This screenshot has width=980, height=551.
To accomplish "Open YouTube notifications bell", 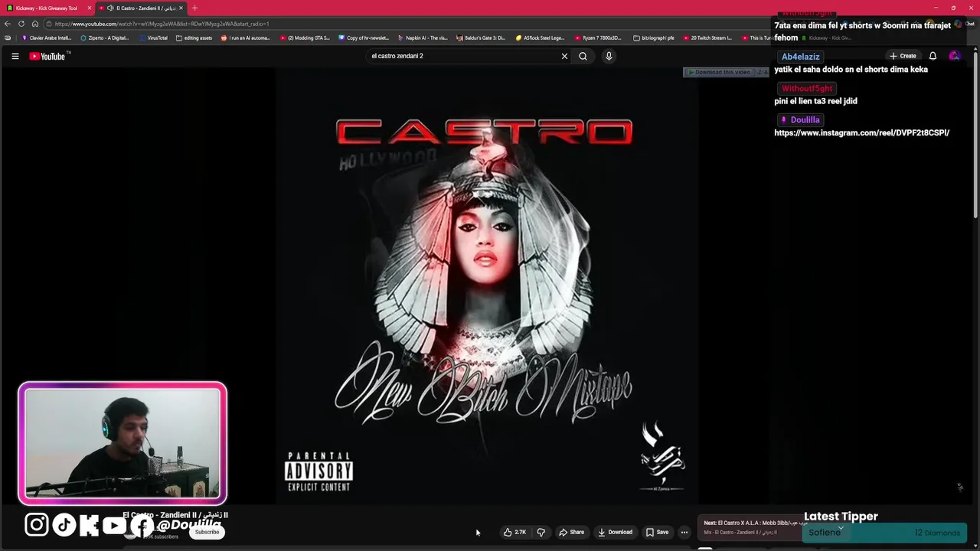I will click(x=933, y=56).
